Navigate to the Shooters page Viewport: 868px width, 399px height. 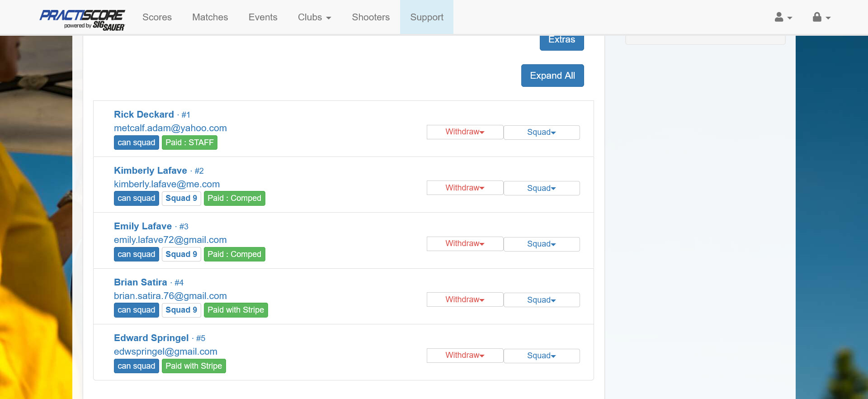[x=370, y=17]
